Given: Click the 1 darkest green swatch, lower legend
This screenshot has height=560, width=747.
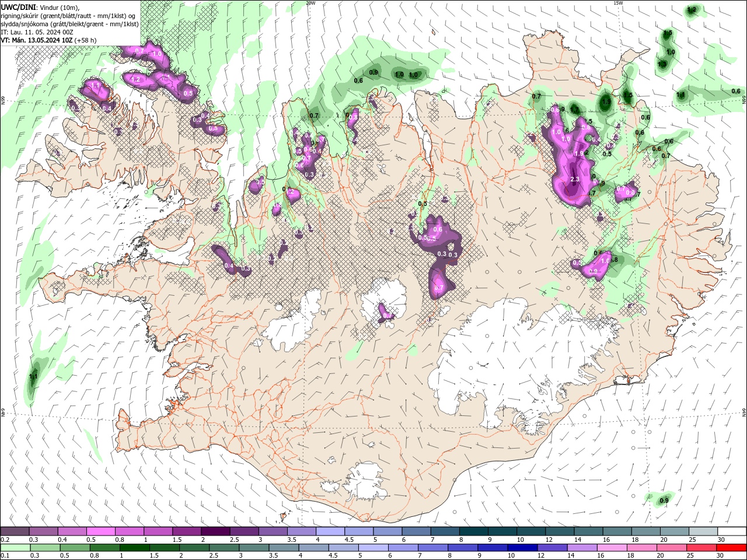Looking at the screenshot, I should tap(134, 547).
